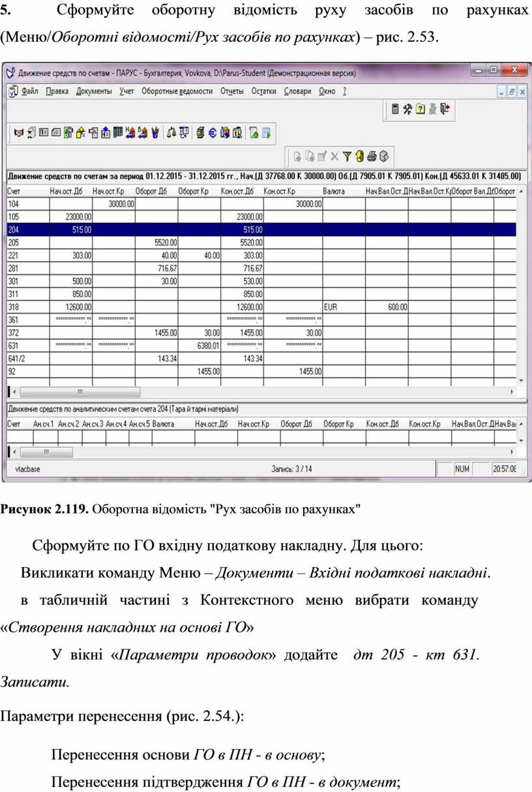
Task: Click the 530.00 closing balance cell
Action: pos(242,282)
